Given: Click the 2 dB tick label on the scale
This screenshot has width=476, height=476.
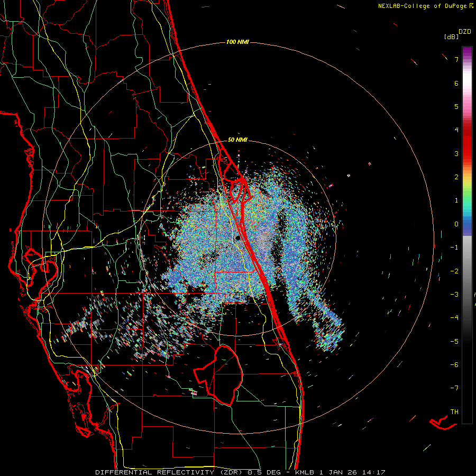Looking at the screenshot, I should tap(456, 177).
